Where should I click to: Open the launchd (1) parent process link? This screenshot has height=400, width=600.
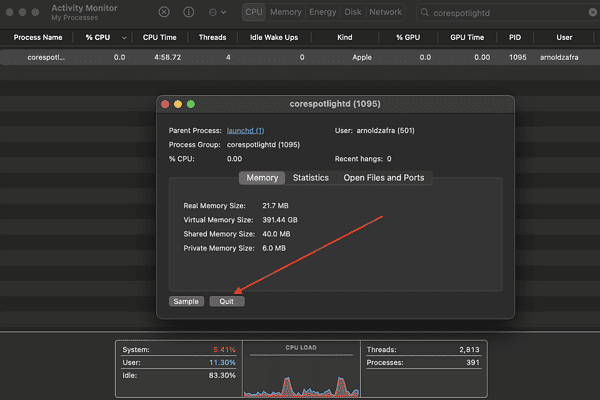245,131
